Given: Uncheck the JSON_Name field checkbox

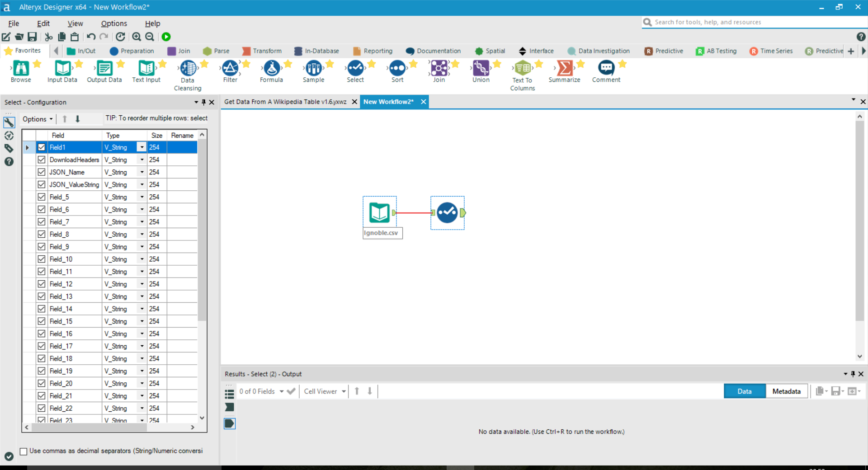Looking at the screenshot, I should point(42,172).
